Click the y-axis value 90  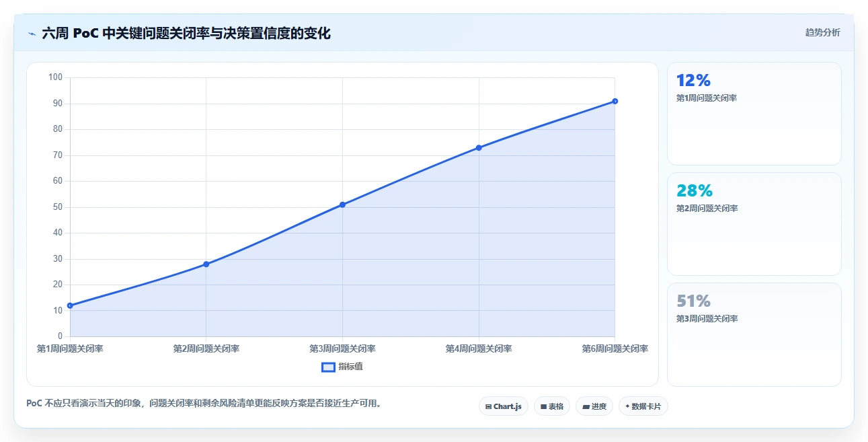(57, 104)
